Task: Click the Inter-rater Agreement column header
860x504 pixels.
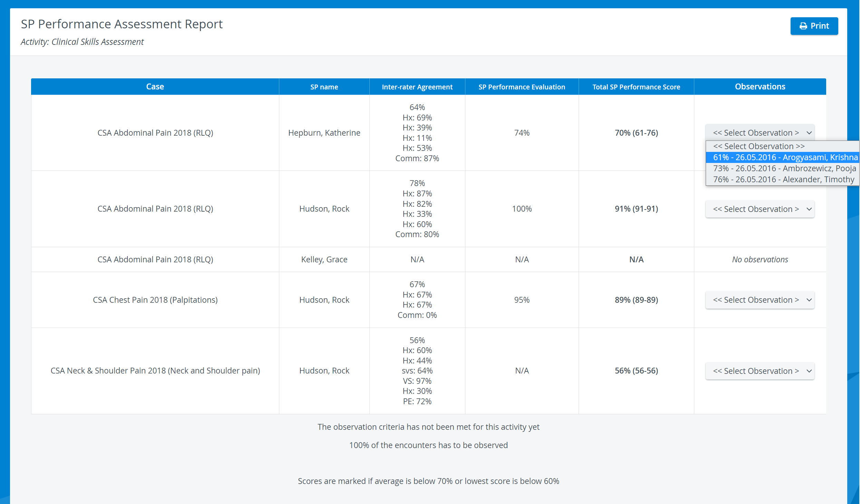Action: tap(417, 87)
